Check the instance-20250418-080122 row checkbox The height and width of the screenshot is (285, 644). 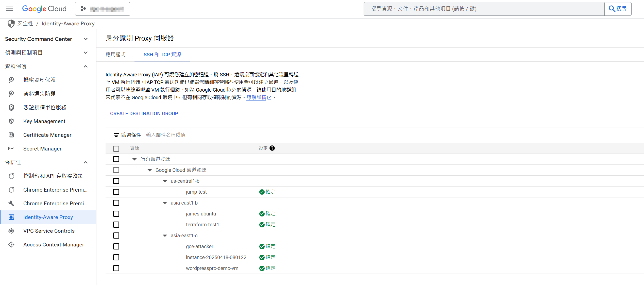click(x=116, y=257)
